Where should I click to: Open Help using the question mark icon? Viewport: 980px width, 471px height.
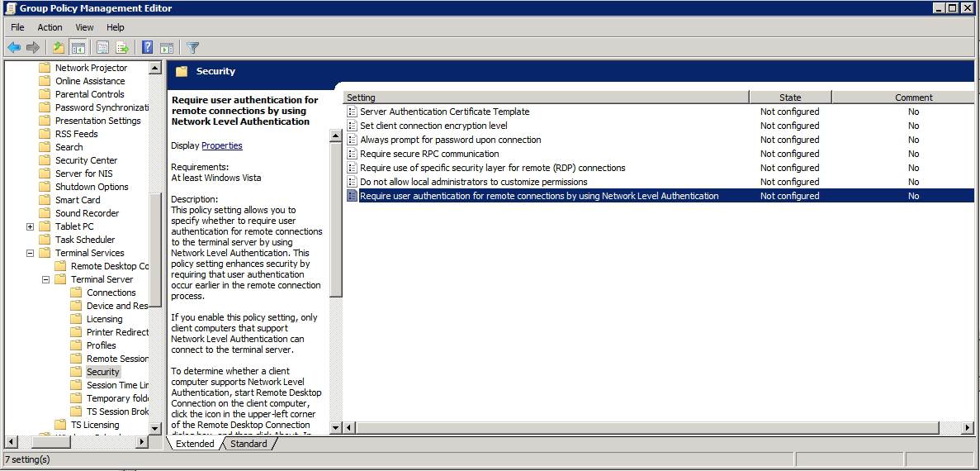tap(147, 47)
